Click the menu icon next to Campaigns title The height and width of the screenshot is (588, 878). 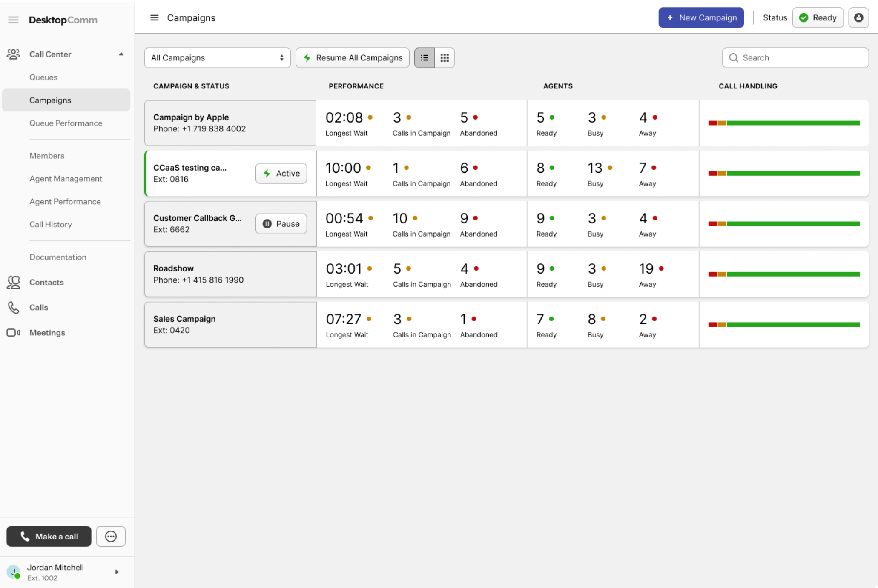(154, 18)
